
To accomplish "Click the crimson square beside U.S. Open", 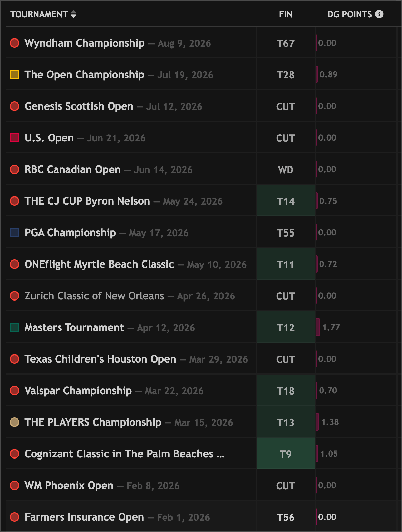I will pos(14,138).
